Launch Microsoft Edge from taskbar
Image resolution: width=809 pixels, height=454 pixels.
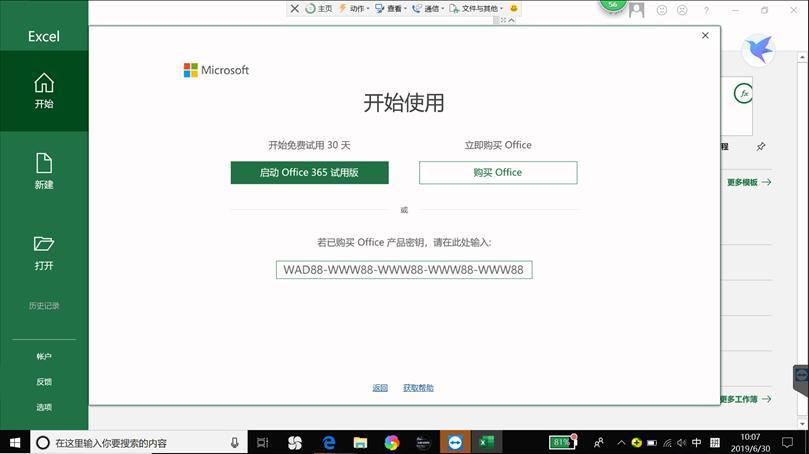329,443
